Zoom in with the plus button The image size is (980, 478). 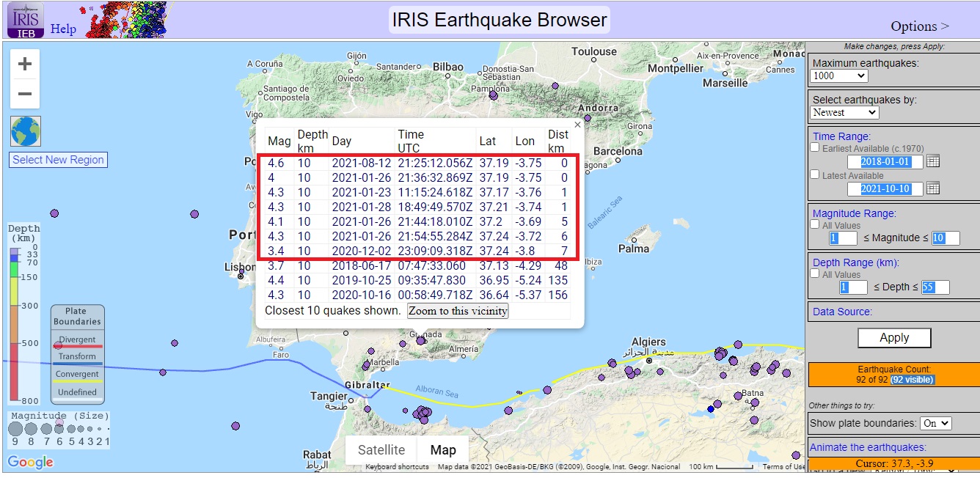(x=25, y=64)
